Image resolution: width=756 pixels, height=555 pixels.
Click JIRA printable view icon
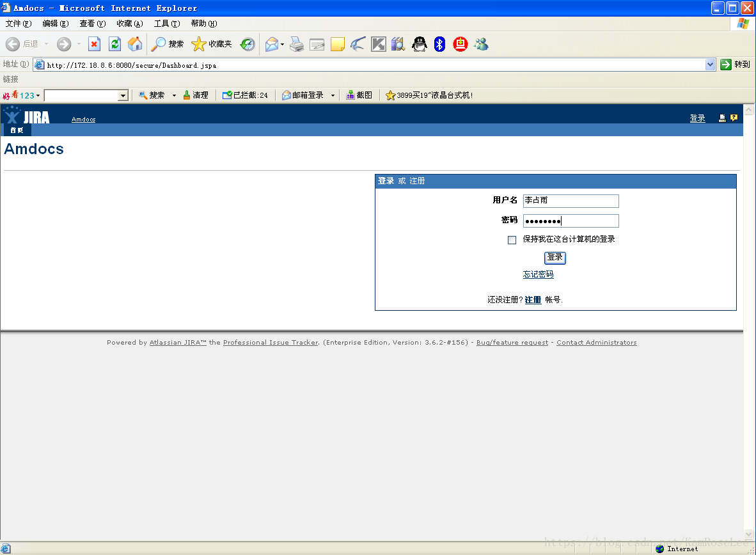pyautogui.click(x=722, y=118)
